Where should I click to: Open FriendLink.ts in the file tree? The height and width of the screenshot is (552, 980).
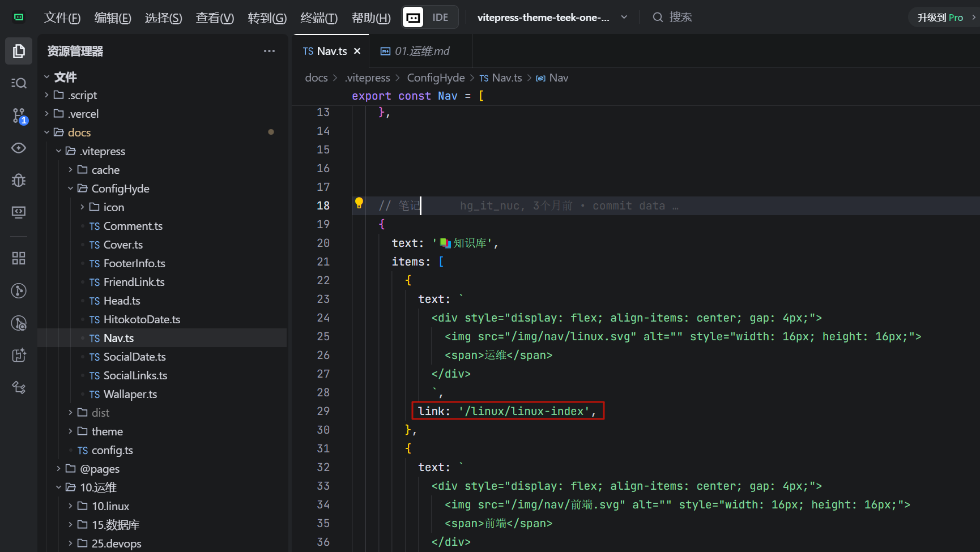(x=134, y=282)
